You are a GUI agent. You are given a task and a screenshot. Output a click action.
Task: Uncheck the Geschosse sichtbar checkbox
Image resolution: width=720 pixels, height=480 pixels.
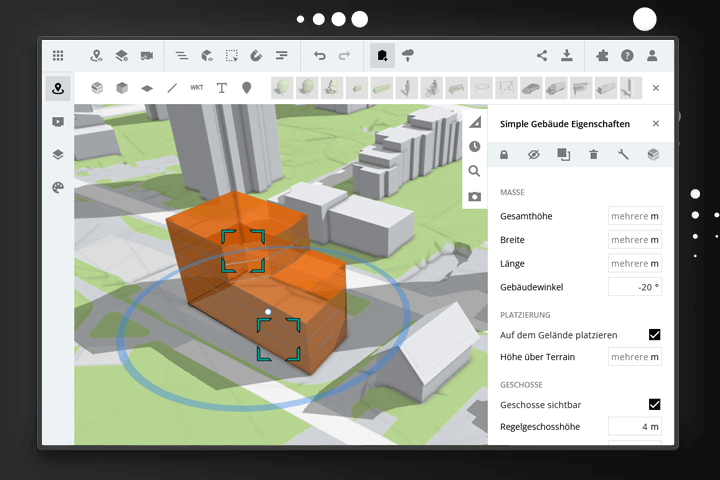point(654,404)
